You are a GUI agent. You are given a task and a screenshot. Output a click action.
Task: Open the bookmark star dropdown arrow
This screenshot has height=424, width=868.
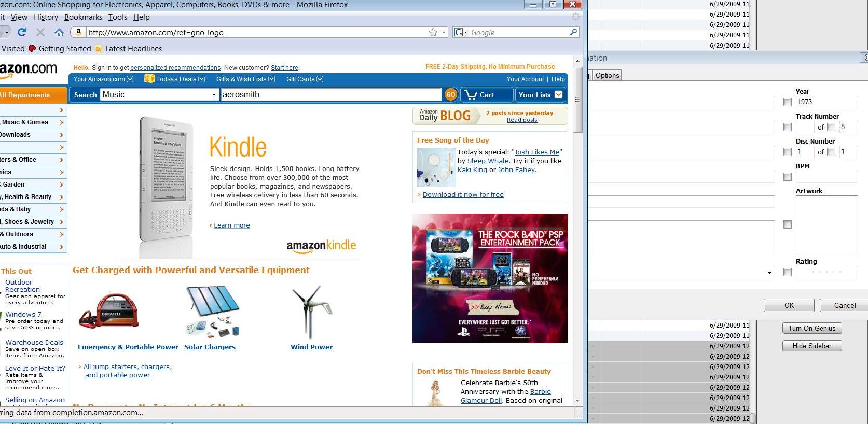444,32
